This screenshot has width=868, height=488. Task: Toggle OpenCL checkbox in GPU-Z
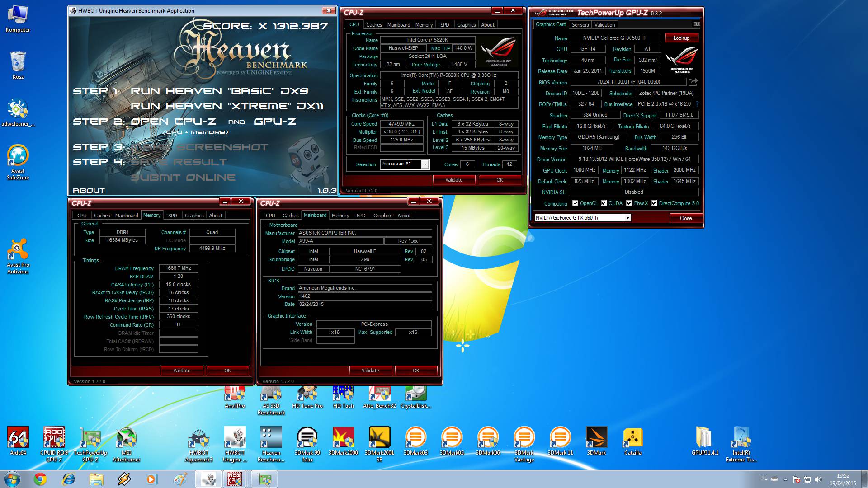[x=575, y=203]
